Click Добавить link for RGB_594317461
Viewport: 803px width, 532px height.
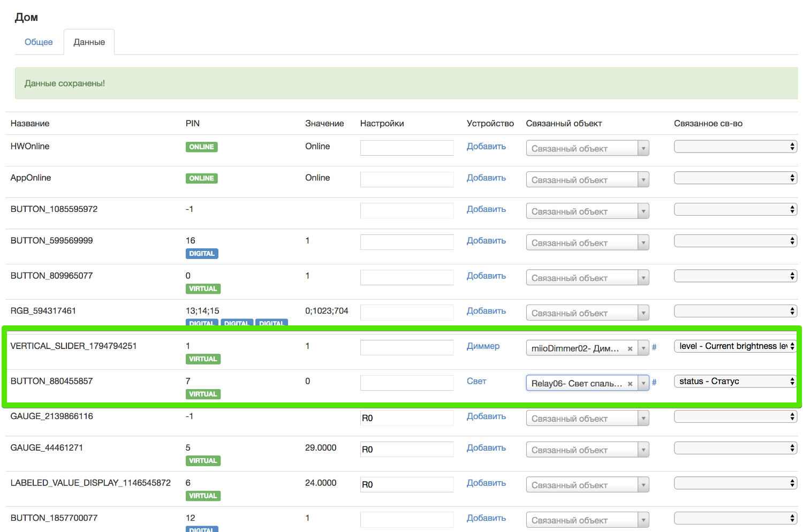(x=486, y=311)
